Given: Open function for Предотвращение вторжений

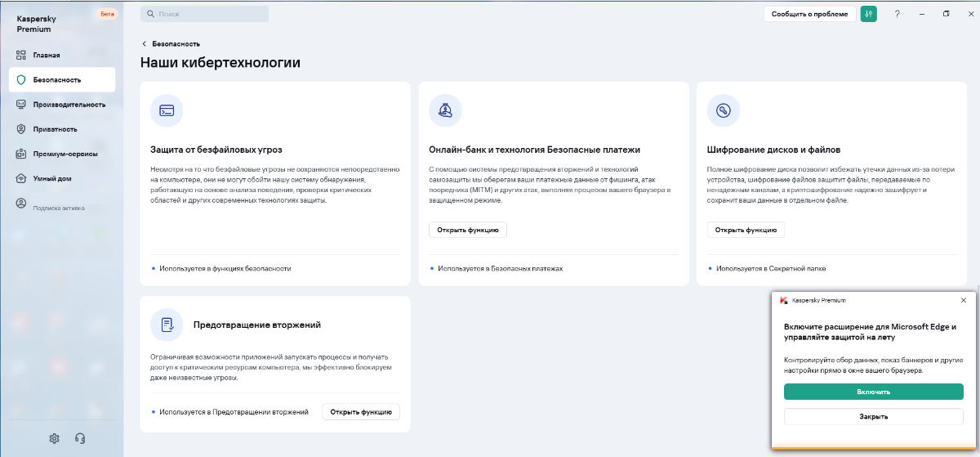Looking at the screenshot, I should pos(361,412).
